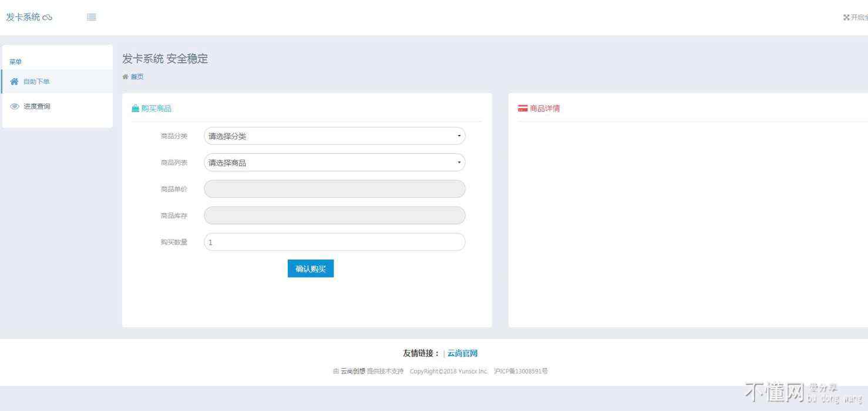Image resolution: width=868 pixels, height=411 pixels.
Task: Click the small home icon in the breadcrumb
Action: coord(125,77)
